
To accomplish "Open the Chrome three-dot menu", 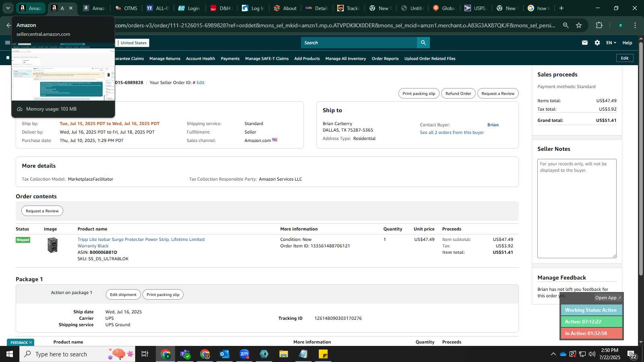I will (x=635, y=25).
